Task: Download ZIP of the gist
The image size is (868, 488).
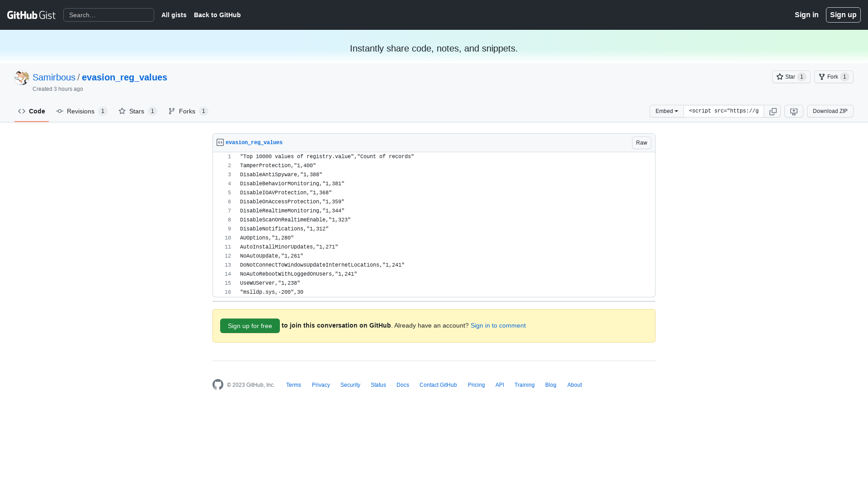Action: pos(830,111)
